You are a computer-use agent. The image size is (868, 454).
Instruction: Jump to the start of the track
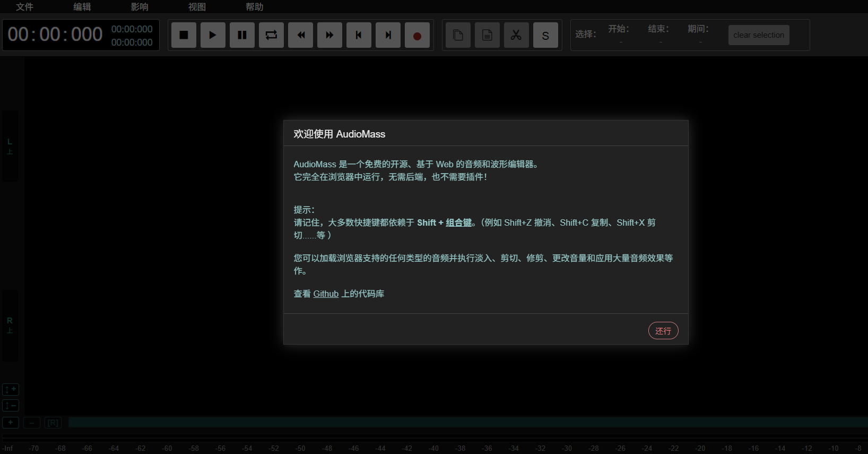pyautogui.click(x=359, y=35)
